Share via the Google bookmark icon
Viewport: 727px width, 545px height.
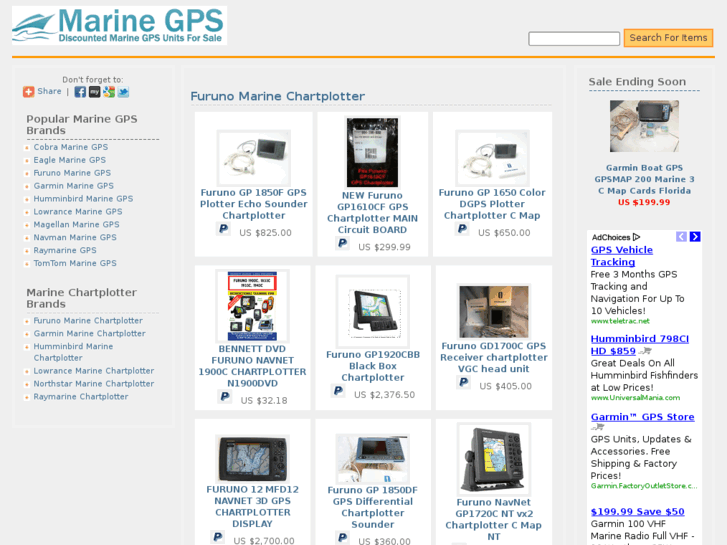[x=109, y=92]
